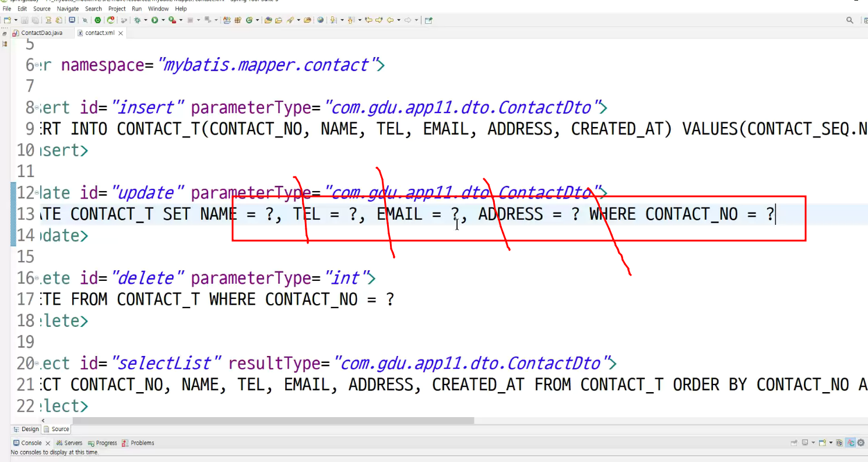Click the Previous Annotation toolbar icon
Viewport: 868px width, 462px height.
point(350,20)
